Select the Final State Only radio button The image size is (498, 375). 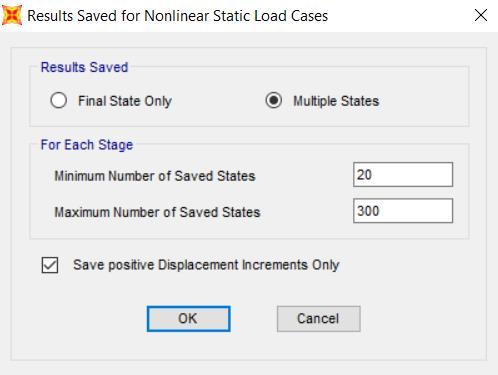(59, 100)
